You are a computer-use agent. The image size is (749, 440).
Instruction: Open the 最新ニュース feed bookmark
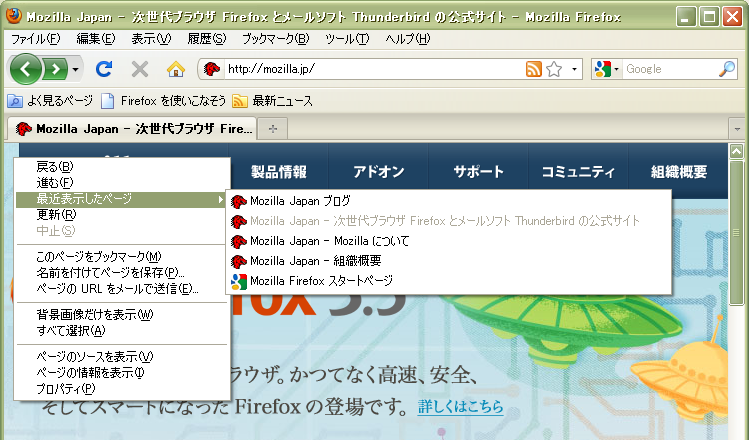click(x=272, y=101)
